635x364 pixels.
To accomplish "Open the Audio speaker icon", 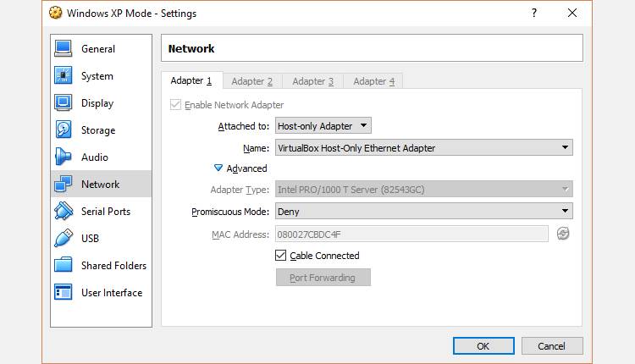I will click(63, 157).
